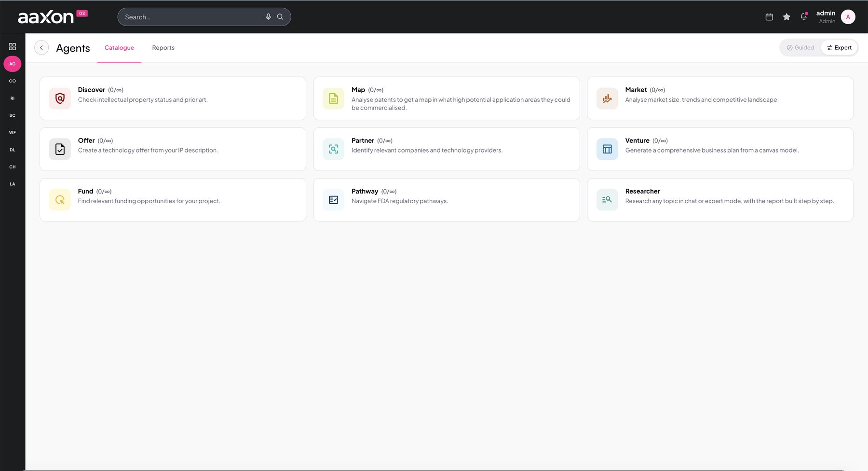868x471 pixels.
Task: Switch to the Catalogue tab
Action: pos(119,48)
